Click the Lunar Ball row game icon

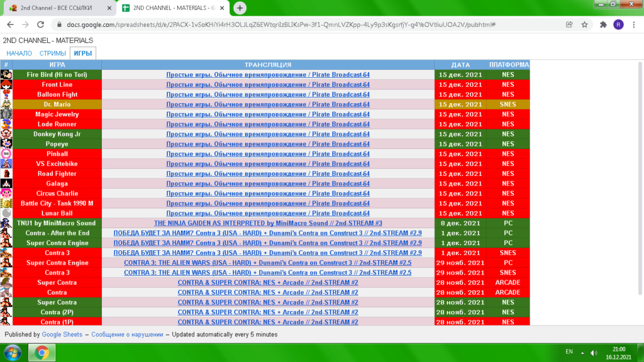click(6, 213)
